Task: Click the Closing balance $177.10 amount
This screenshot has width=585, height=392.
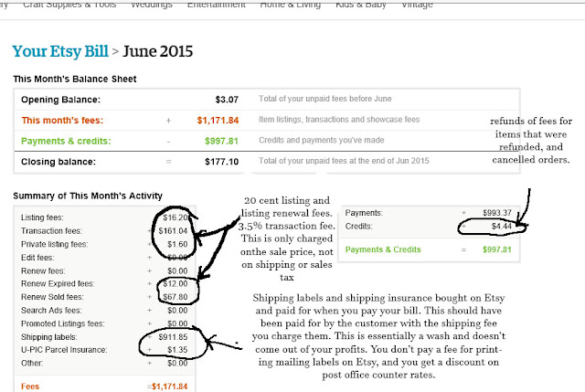Action: point(221,162)
